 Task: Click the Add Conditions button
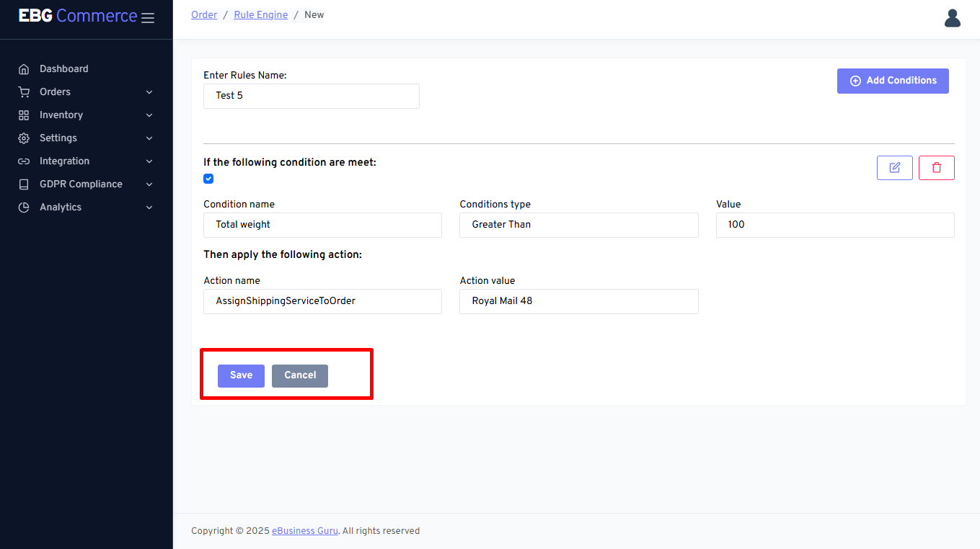892,81
